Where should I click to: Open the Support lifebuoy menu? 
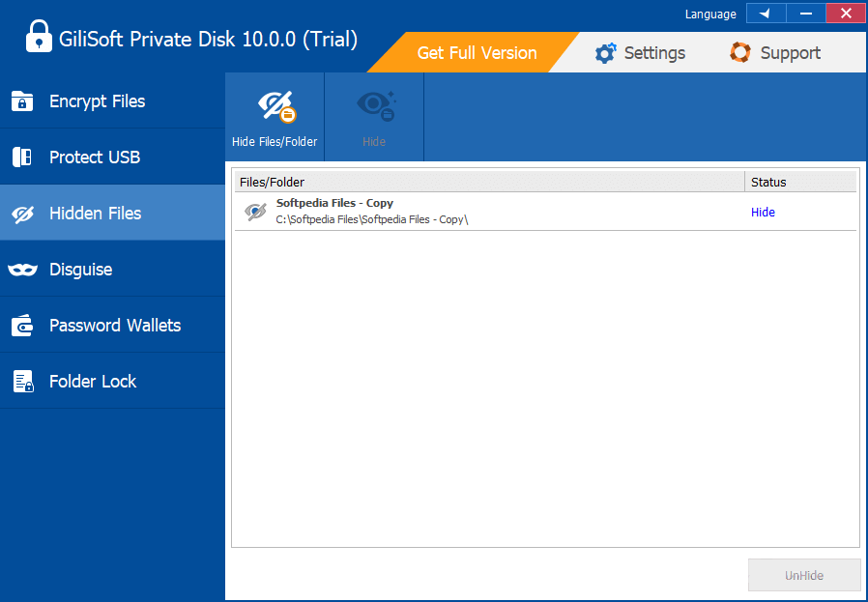click(x=775, y=53)
